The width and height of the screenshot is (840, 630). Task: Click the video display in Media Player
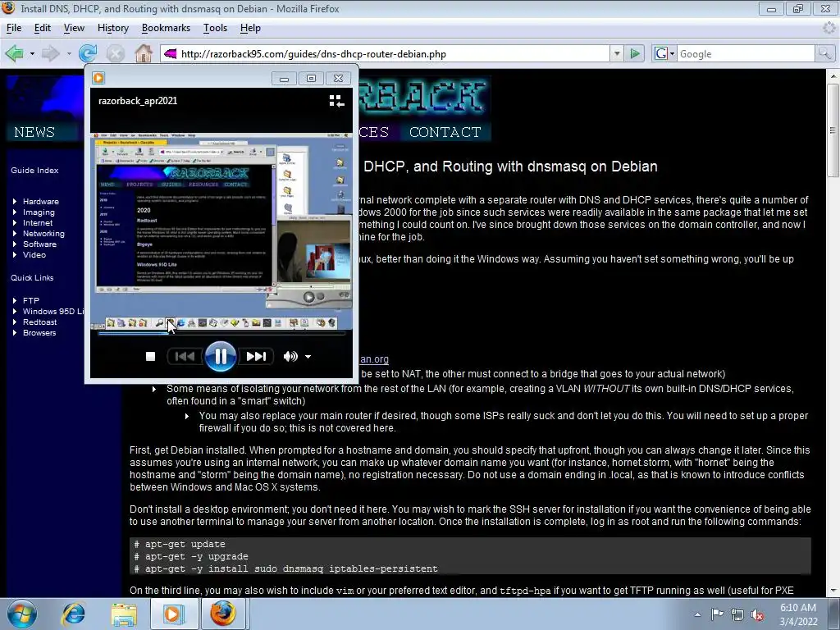pyautogui.click(x=221, y=231)
